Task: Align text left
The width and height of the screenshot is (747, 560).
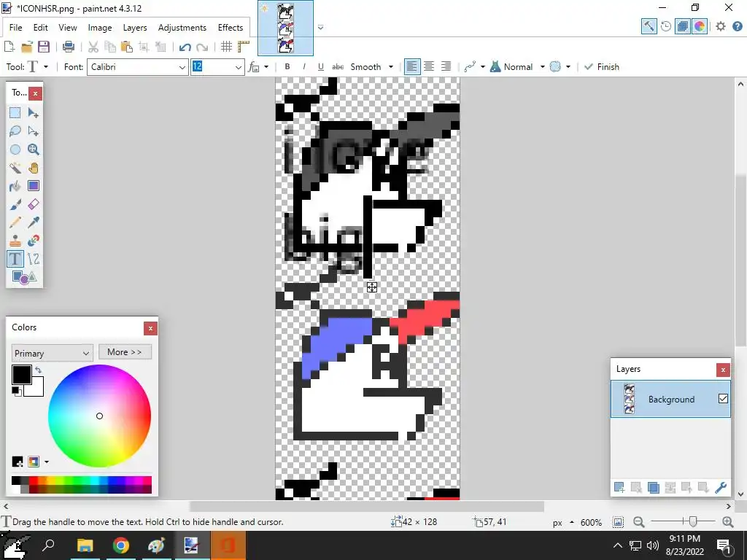Action: (x=411, y=66)
